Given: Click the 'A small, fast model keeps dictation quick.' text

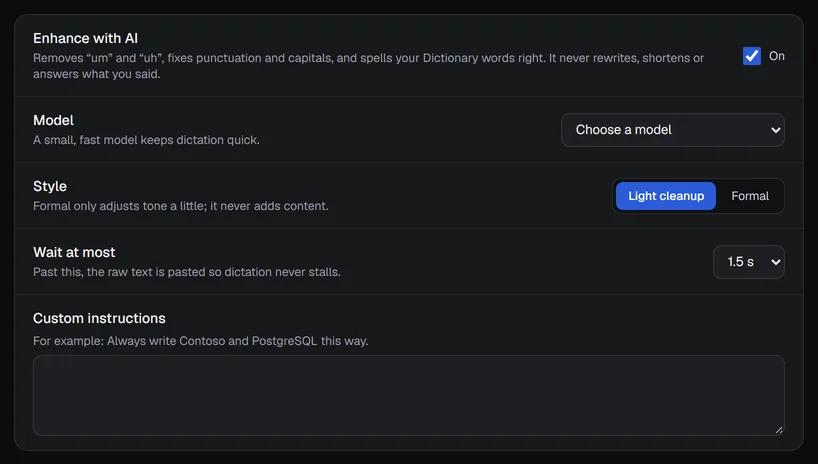Looking at the screenshot, I should [146, 140].
